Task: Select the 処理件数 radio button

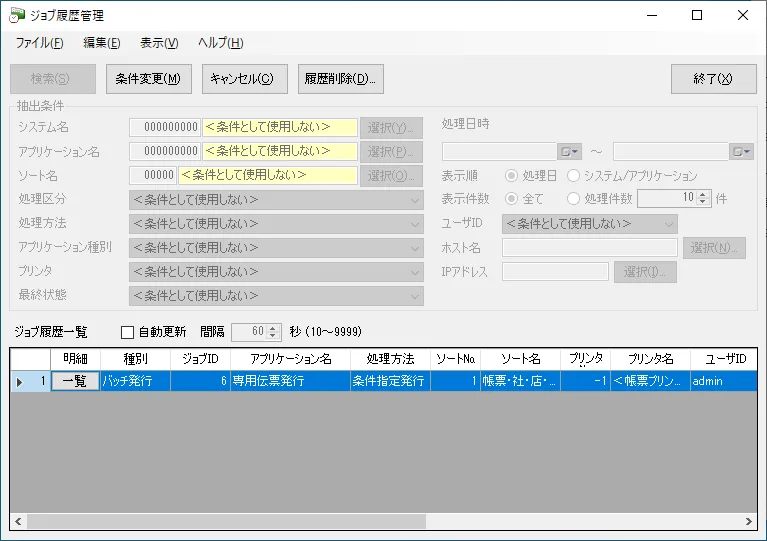Action: (x=574, y=199)
